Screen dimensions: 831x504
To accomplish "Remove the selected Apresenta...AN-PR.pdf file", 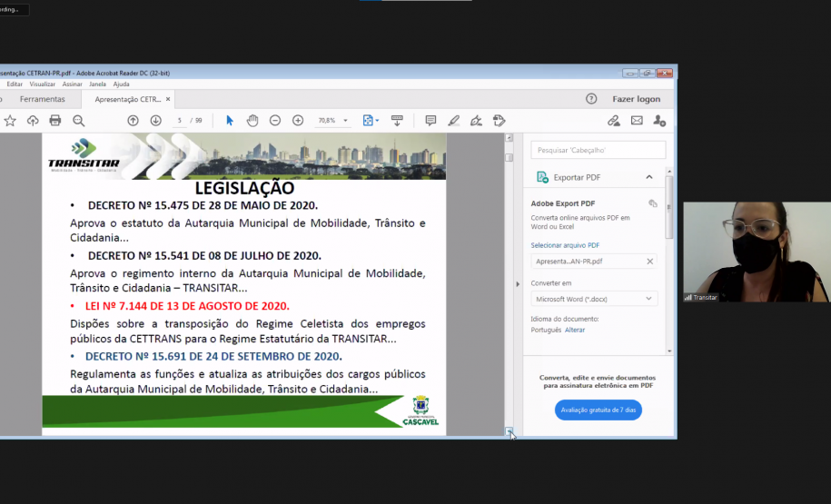I will 649,262.
